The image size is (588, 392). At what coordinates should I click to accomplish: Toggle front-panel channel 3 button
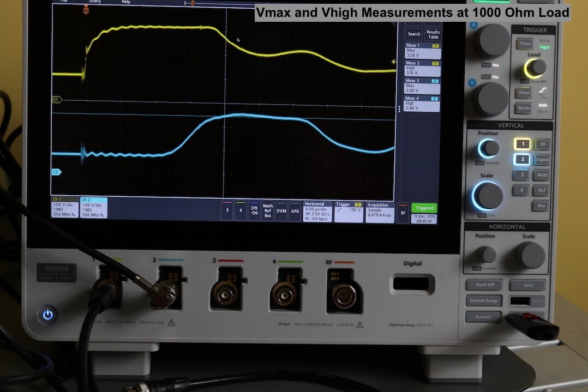521,174
